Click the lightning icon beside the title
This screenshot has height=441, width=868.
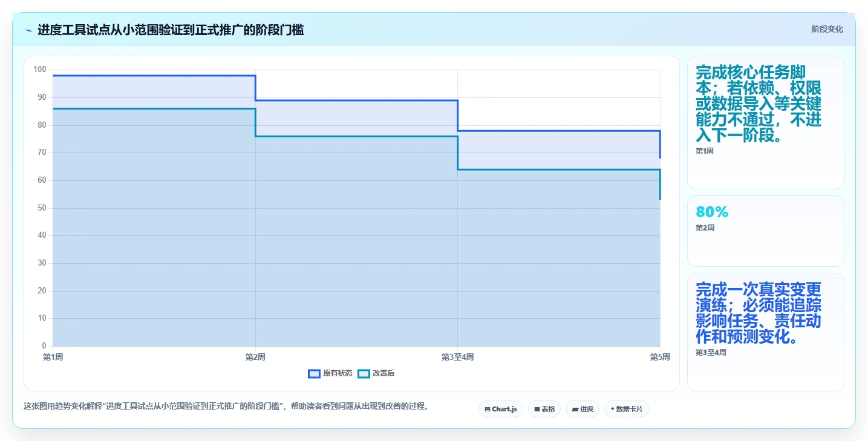(x=29, y=30)
